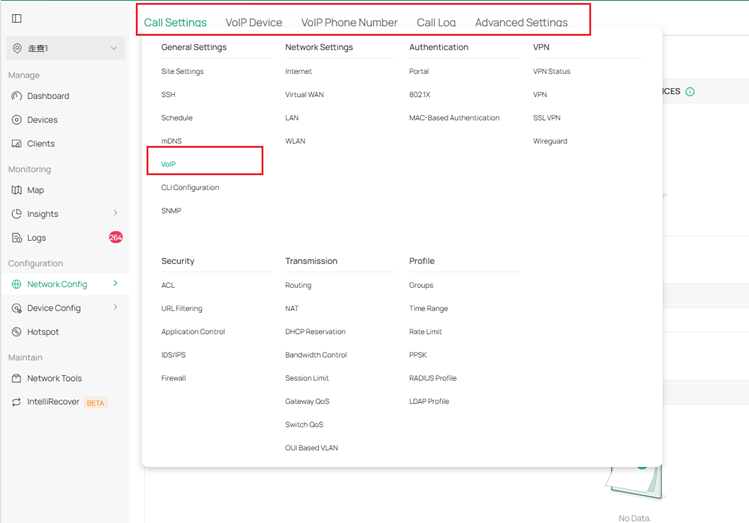Open the mDNS settings link
This screenshot has height=523, width=749.
click(x=171, y=141)
